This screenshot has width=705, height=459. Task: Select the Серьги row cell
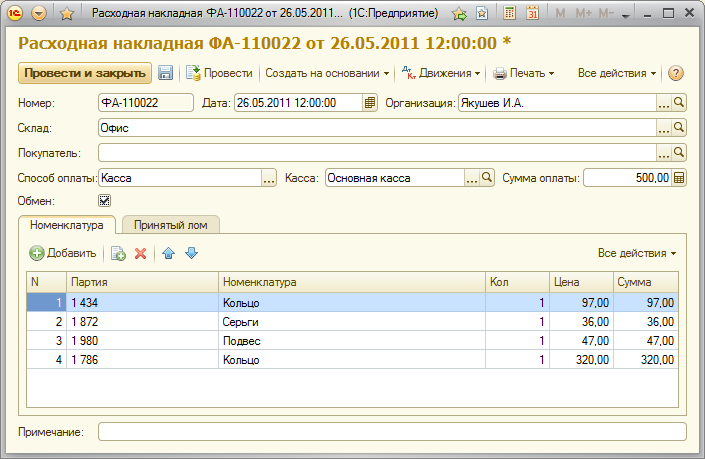point(352,322)
